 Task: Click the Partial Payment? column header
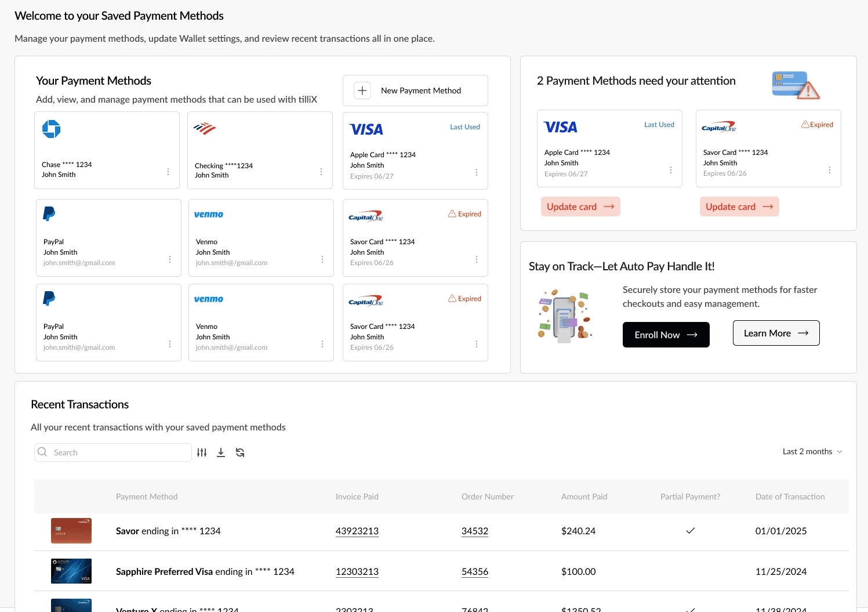[691, 497]
